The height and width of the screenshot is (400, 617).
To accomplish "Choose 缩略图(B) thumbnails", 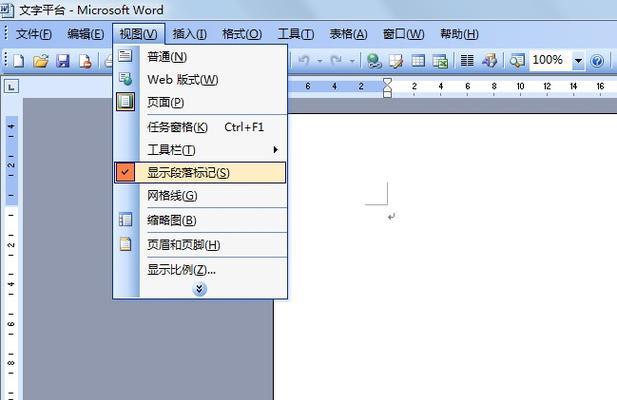I will 200,220.
